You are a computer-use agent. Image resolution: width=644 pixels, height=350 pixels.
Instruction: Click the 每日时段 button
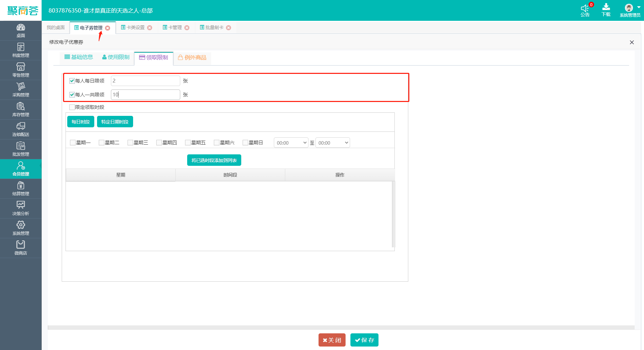[x=81, y=122]
